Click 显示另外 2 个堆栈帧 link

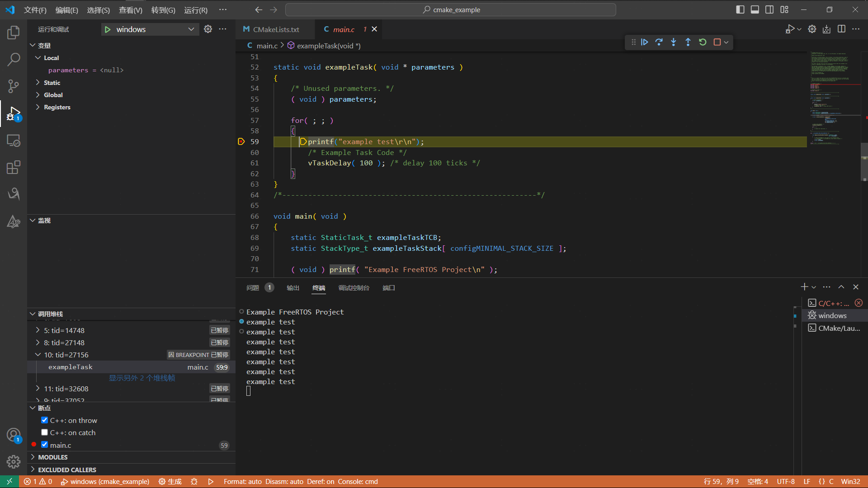[142, 378]
